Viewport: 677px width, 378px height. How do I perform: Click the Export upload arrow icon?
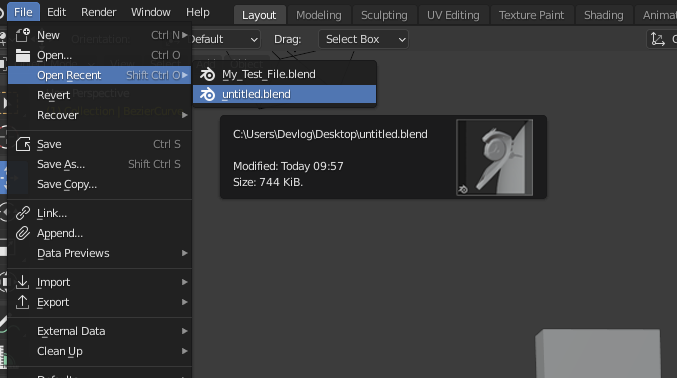click(x=22, y=302)
